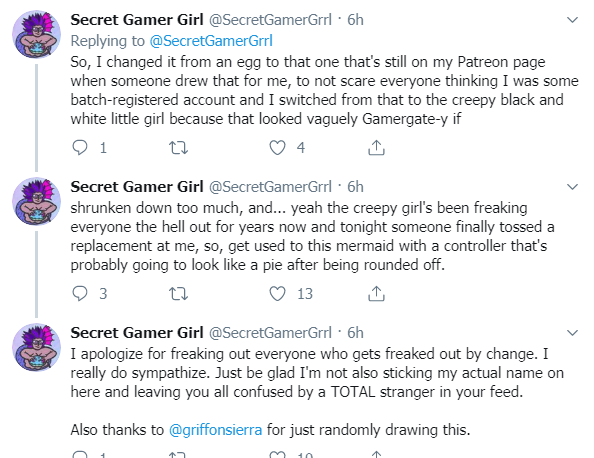The image size is (594, 458).
Task: Reply to the mermaid controller tweet
Action: tap(80, 294)
